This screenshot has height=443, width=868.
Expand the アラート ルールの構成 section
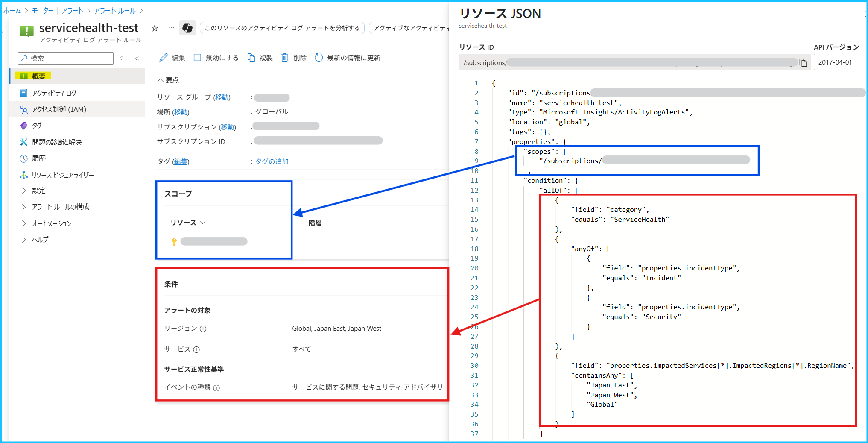tap(24, 207)
